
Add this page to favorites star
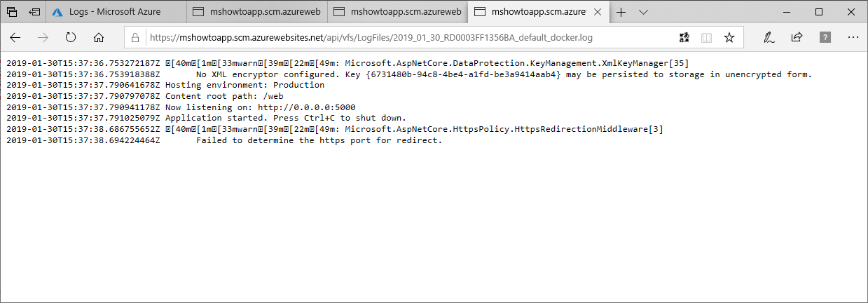[729, 38]
